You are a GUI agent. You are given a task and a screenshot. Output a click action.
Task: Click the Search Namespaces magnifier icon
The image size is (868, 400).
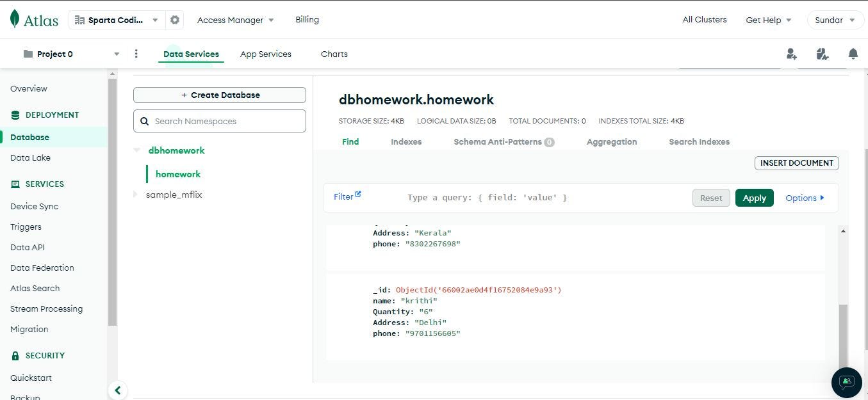point(144,120)
